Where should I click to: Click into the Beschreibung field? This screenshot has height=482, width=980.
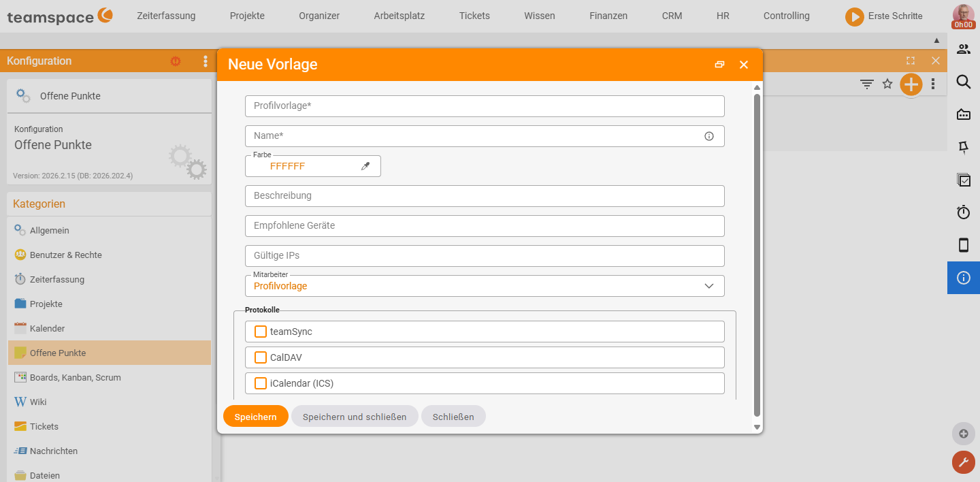pyautogui.click(x=485, y=196)
